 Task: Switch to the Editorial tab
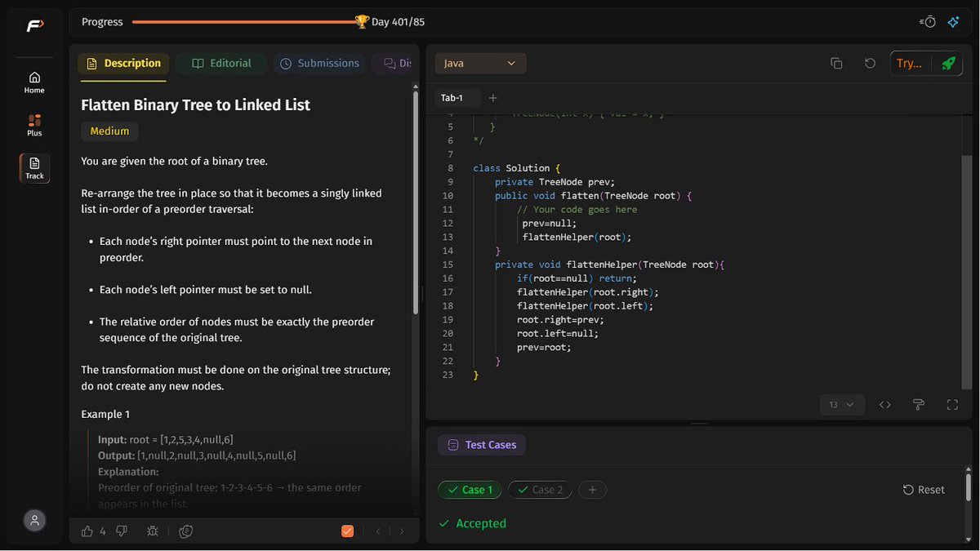(x=222, y=63)
